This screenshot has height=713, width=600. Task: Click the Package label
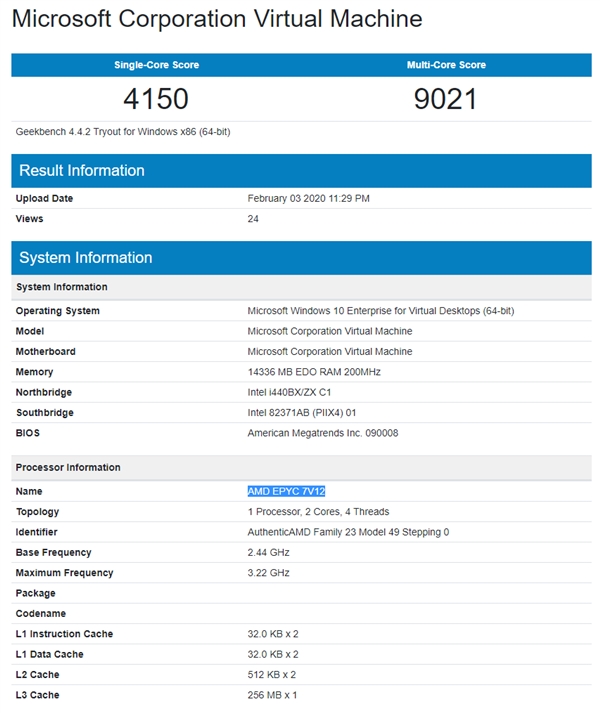coord(35,593)
